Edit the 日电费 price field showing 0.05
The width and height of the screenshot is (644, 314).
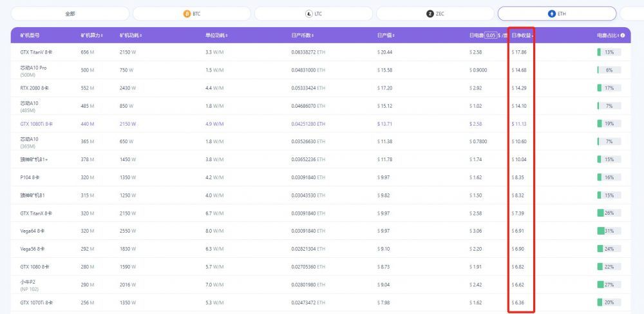[x=490, y=35]
